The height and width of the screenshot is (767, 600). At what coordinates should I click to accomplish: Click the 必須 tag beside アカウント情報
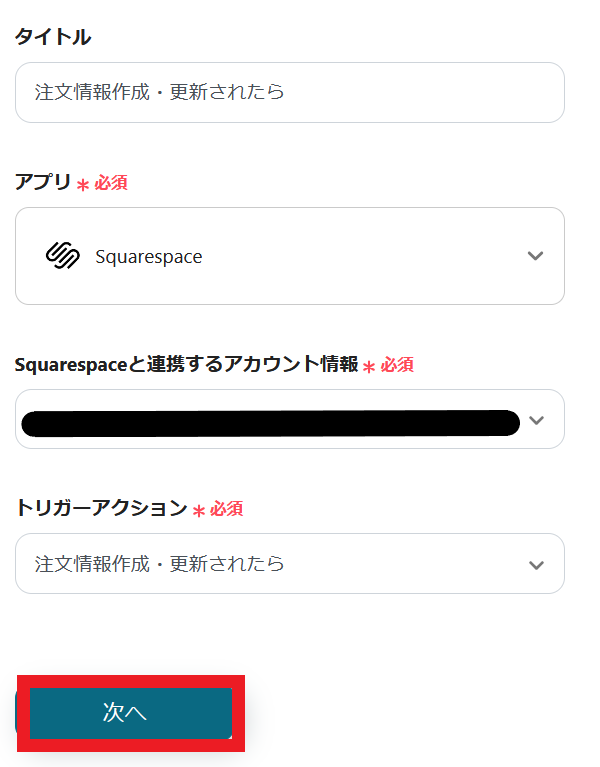pyautogui.click(x=397, y=366)
